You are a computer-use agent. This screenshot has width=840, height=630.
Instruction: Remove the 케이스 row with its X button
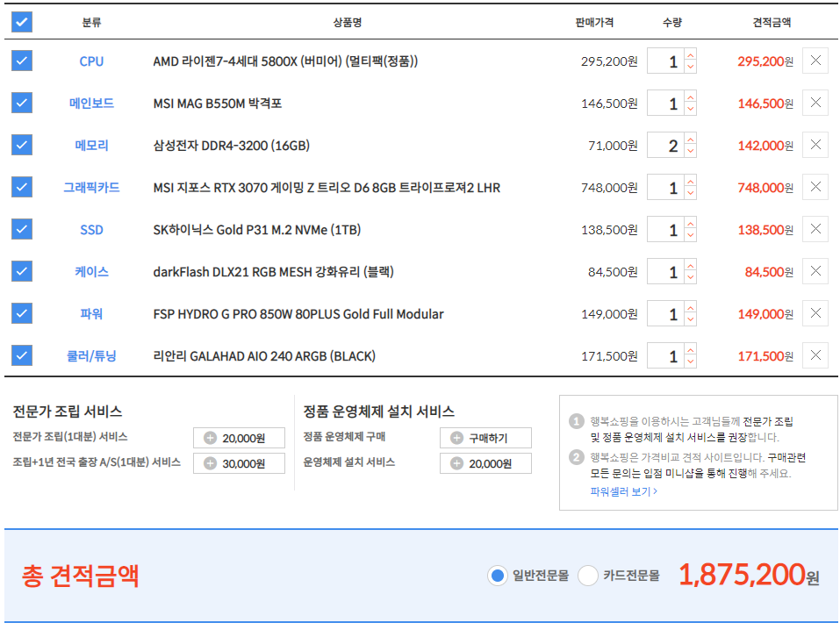[x=815, y=271]
